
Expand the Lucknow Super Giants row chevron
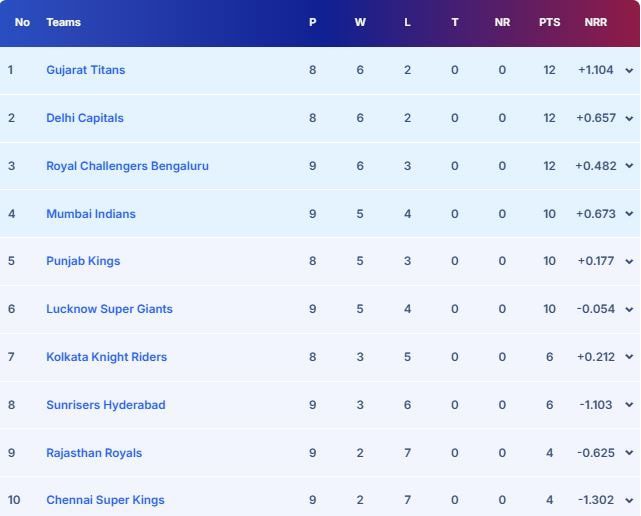(x=629, y=310)
